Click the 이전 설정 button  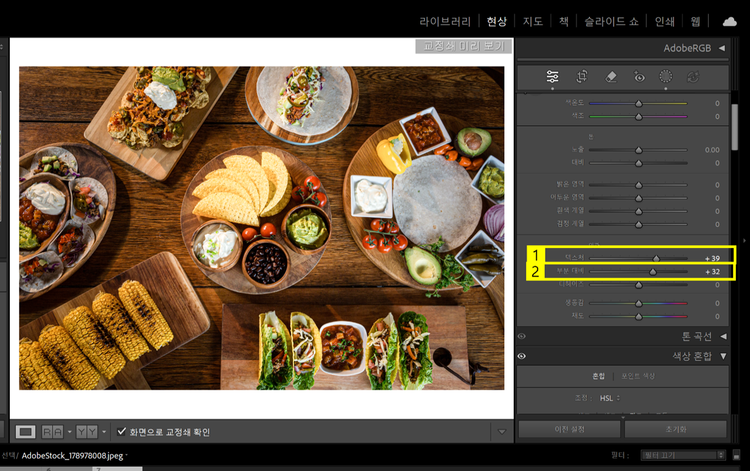[x=569, y=429]
